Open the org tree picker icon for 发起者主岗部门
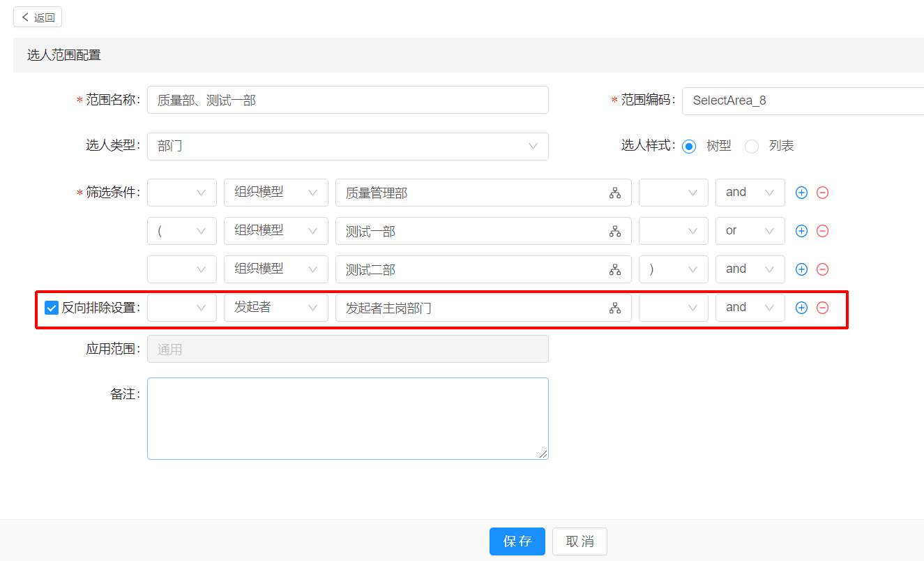The width and height of the screenshot is (924, 561). pos(615,308)
